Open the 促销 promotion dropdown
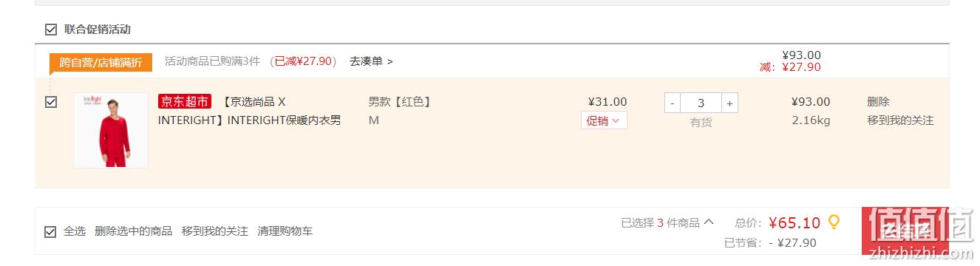This screenshot has height=266, width=980. [x=604, y=120]
